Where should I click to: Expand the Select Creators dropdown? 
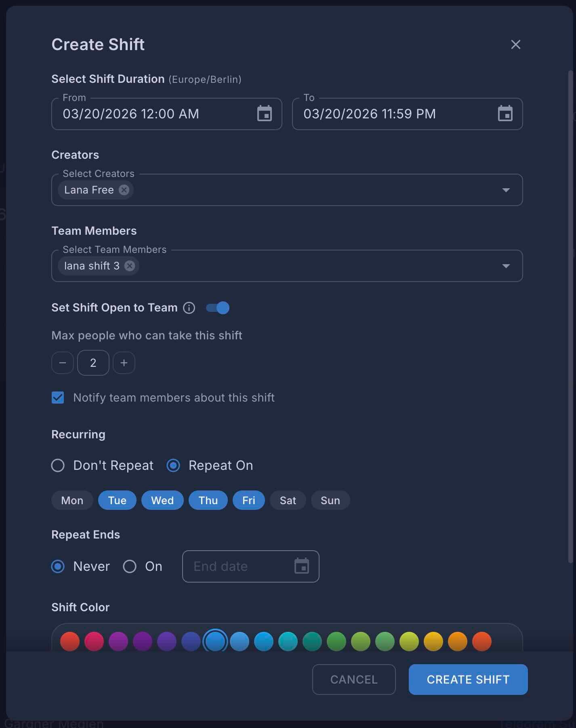coord(506,190)
